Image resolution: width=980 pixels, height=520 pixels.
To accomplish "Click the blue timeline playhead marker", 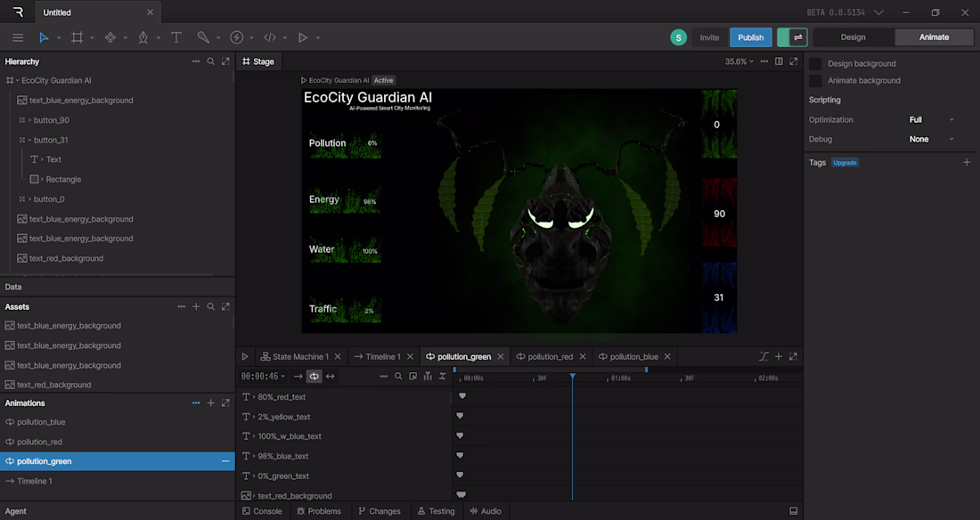I will [x=572, y=377].
